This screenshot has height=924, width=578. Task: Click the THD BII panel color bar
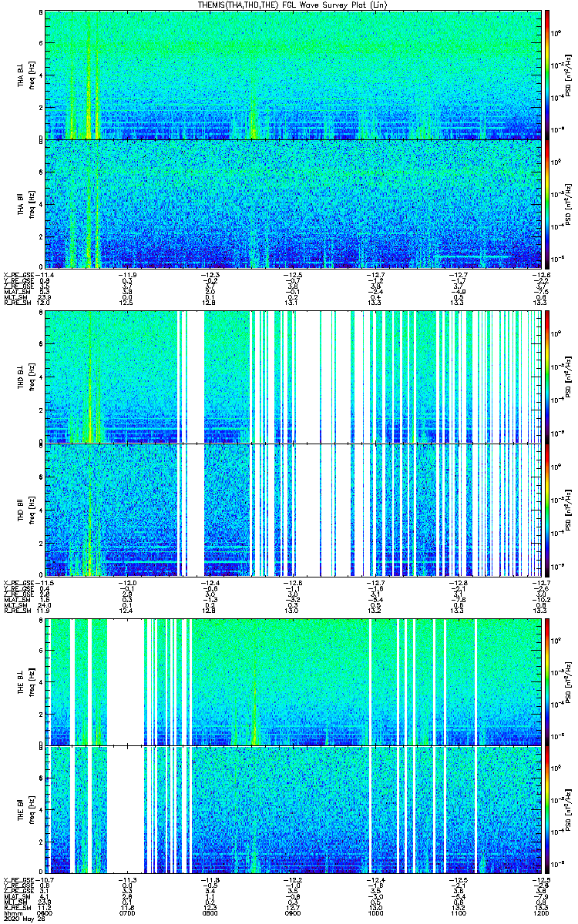click(x=547, y=510)
